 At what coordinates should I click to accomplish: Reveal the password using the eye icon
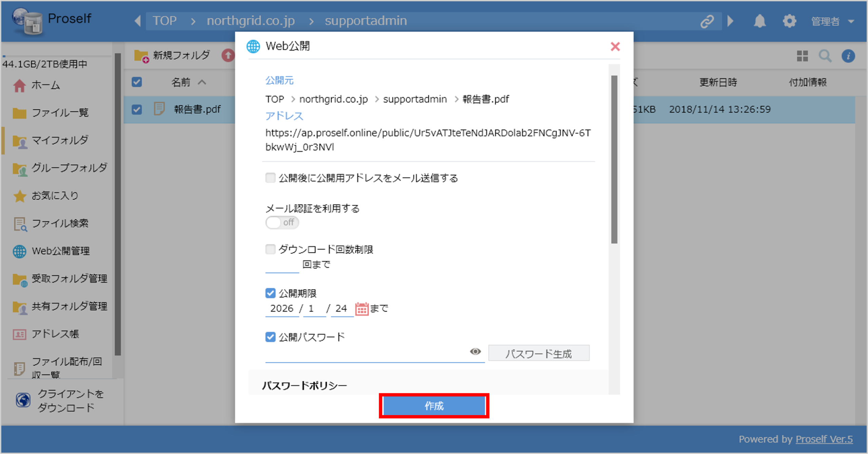point(475,352)
